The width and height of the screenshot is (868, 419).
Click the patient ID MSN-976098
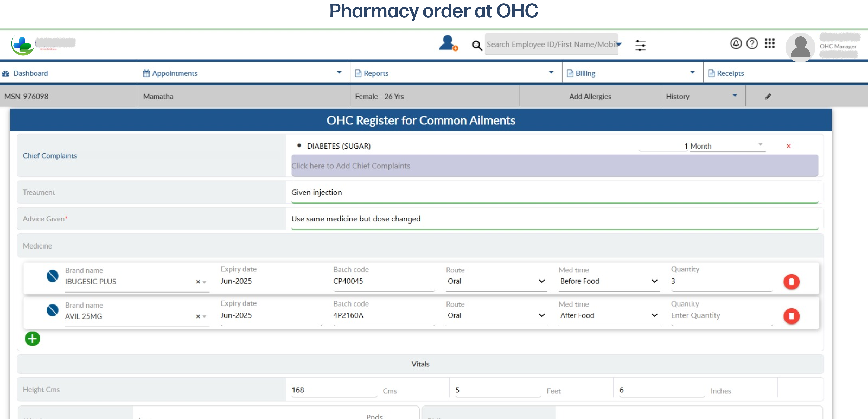(x=26, y=96)
